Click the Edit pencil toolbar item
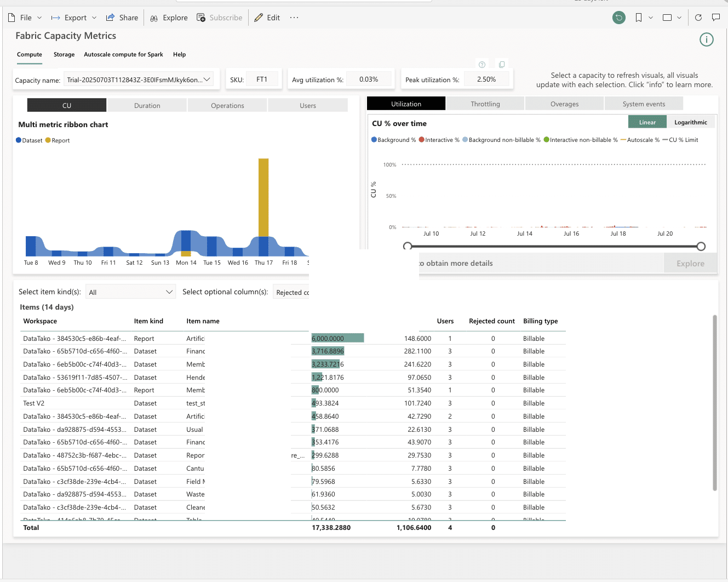 click(267, 18)
